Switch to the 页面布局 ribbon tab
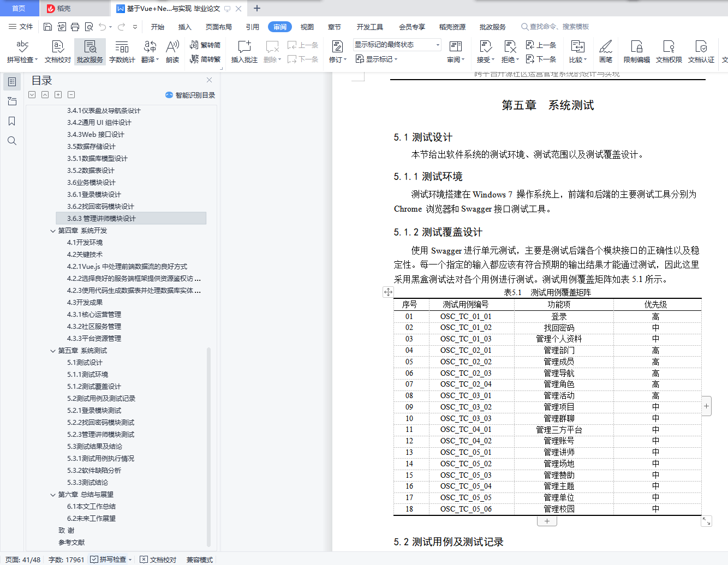The width and height of the screenshot is (728, 565). (x=219, y=27)
